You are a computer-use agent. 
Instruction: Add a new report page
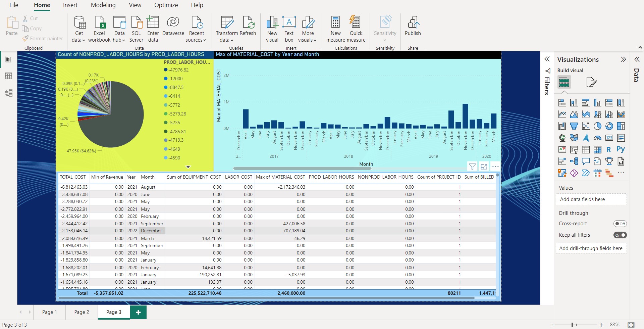point(138,312)
